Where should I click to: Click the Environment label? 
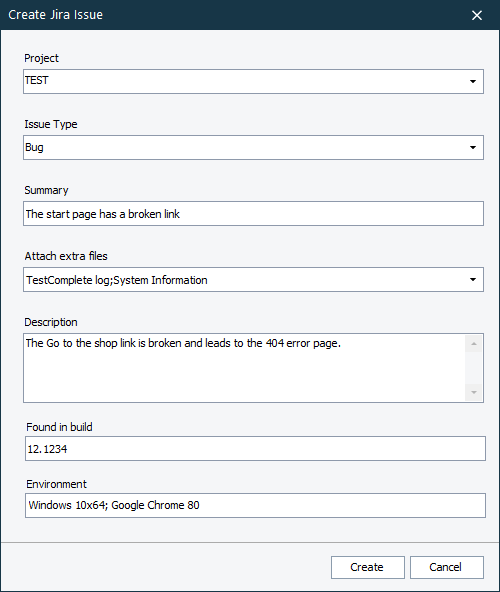(x=56, y=484)
